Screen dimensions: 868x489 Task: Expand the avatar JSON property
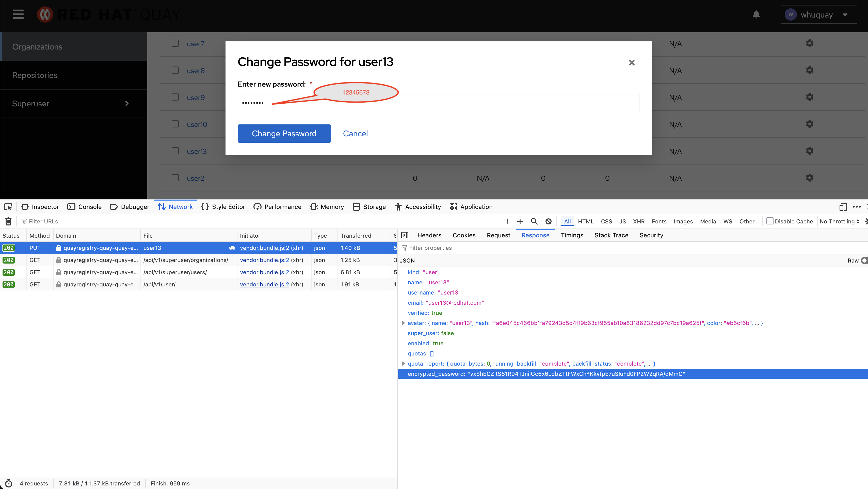tap(403, 323)
